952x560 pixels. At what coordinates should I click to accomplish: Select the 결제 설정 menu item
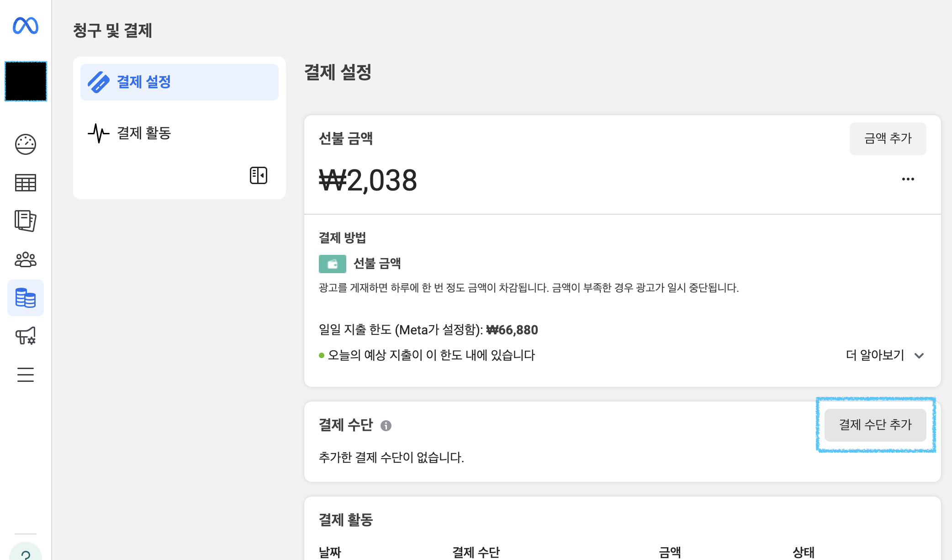180,82
